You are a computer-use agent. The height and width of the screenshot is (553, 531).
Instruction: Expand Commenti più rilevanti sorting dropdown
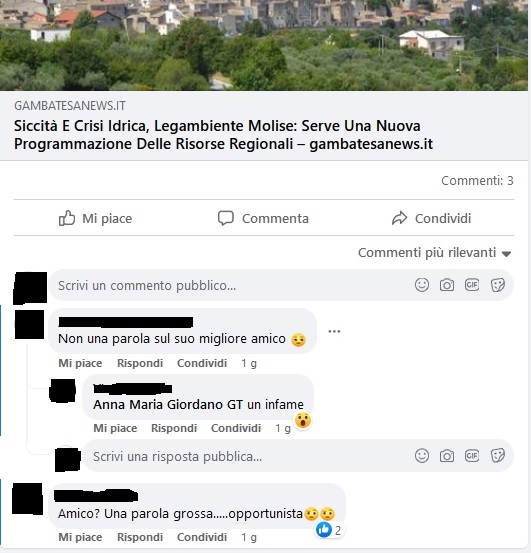434,253
